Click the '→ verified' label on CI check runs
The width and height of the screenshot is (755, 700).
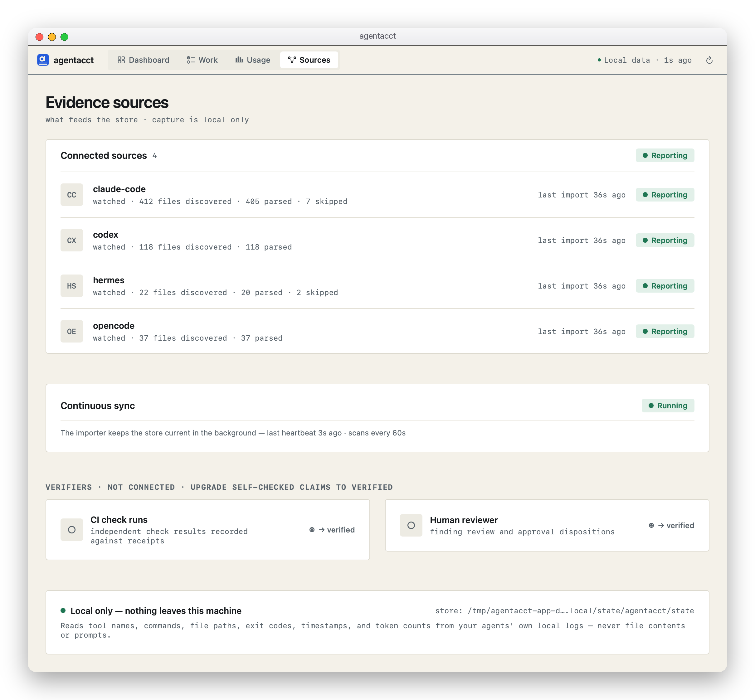(x=332, y=530)
